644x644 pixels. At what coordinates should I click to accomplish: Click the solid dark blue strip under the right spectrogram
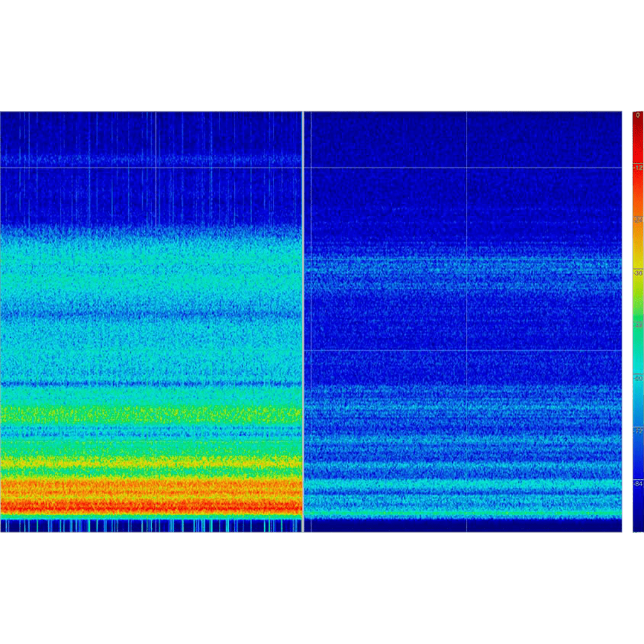click(x=467, y=526)
